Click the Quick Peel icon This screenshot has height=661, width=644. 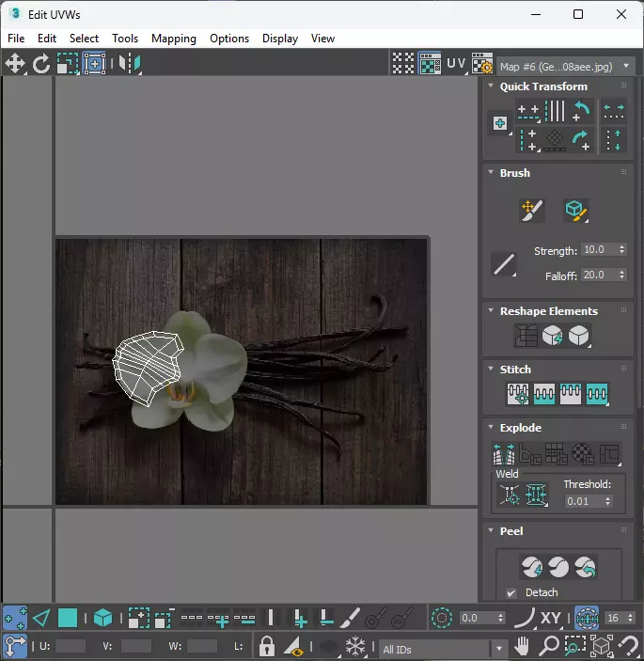point(531,567)
